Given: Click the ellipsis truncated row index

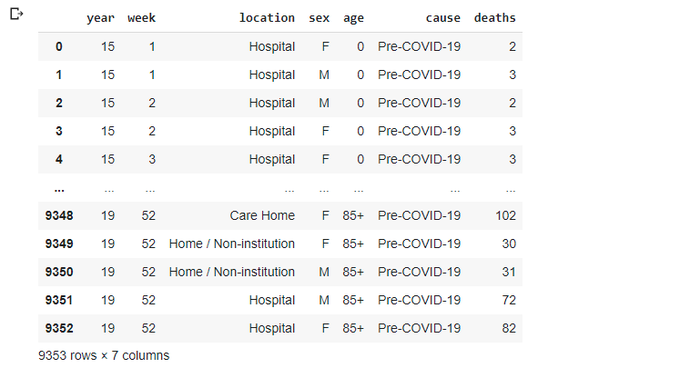Looking at the screenshot, I should point(59,189).
